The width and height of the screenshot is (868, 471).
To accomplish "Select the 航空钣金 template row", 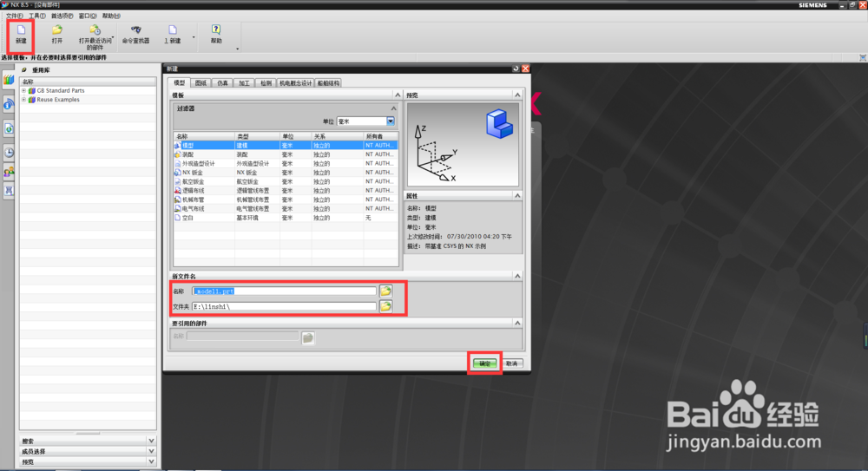I will 286,181.
